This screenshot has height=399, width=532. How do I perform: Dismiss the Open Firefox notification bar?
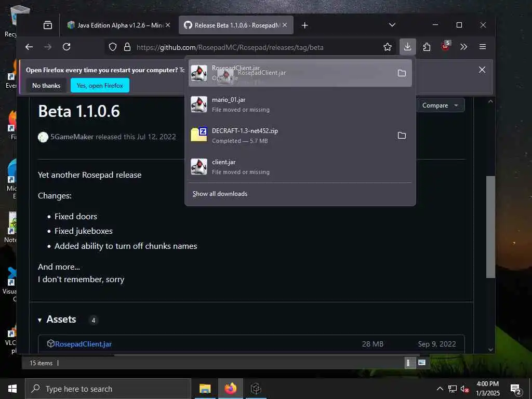pos(482,70)
